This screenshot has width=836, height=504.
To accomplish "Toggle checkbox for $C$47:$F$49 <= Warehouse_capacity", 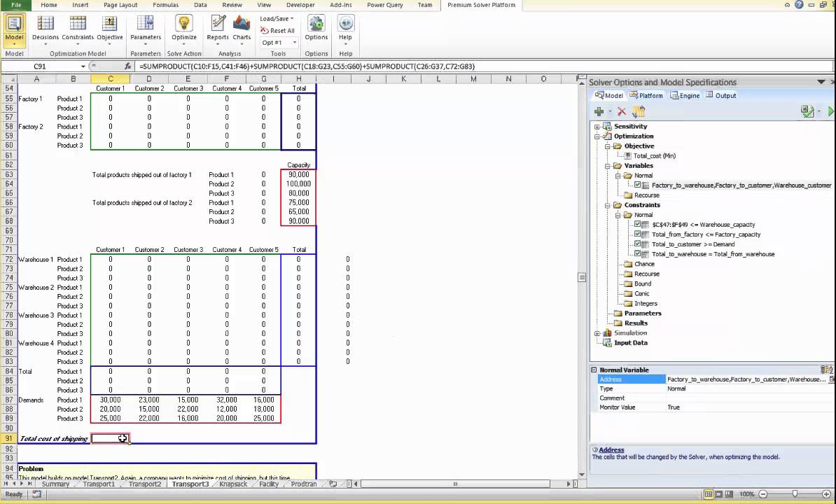I will tap(638, 224).
